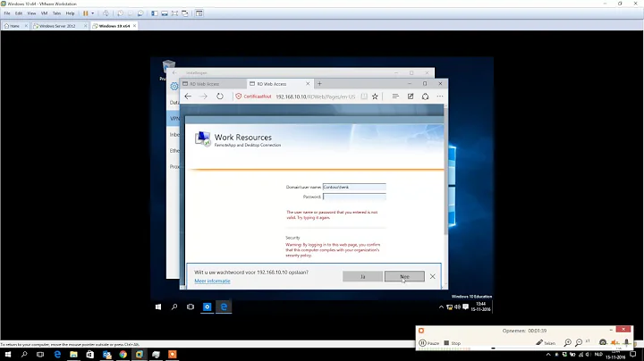Go forward in the Edge browser

204,97
